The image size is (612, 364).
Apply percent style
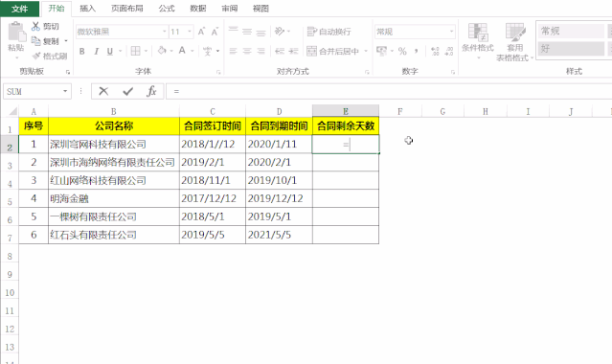coord(402,51)
